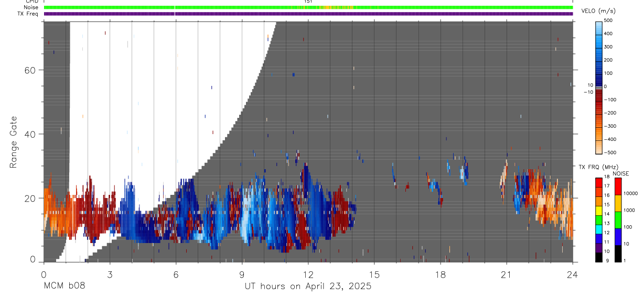Click the x-axis tick label 6
This screenshot has width=644, height=297.
click(x=176, y=274)
